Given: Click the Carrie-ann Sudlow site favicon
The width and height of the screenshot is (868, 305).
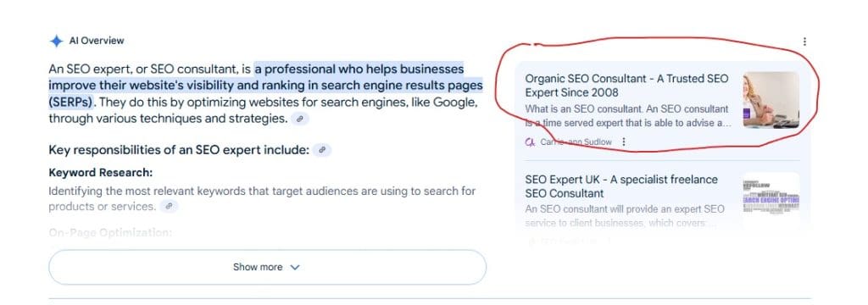Looking at the screenshot, I should click(530, 141).
